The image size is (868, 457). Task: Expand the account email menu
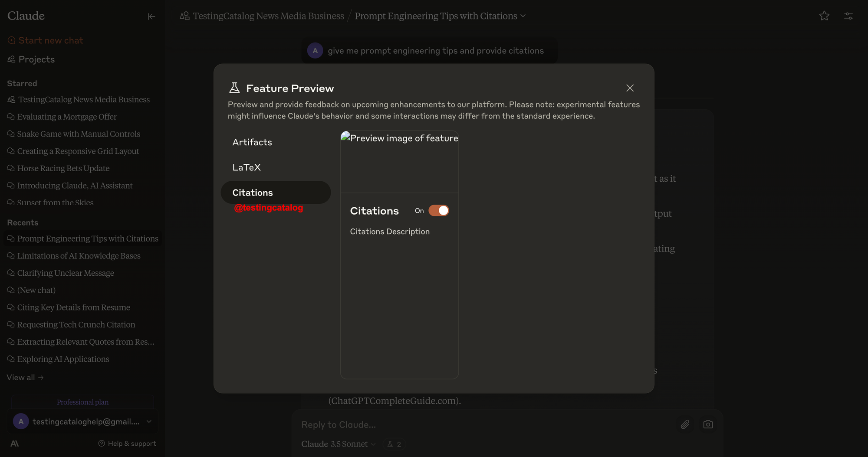149,421
